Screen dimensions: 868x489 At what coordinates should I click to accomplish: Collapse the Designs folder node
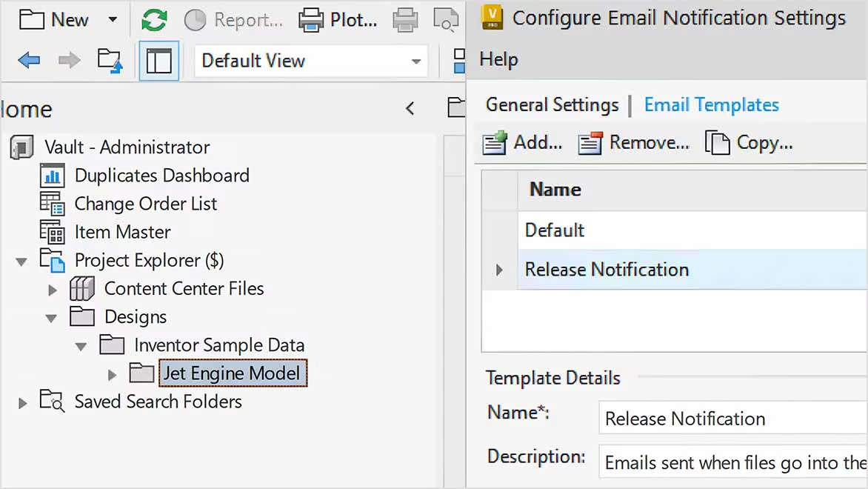(x=52, y=318)
